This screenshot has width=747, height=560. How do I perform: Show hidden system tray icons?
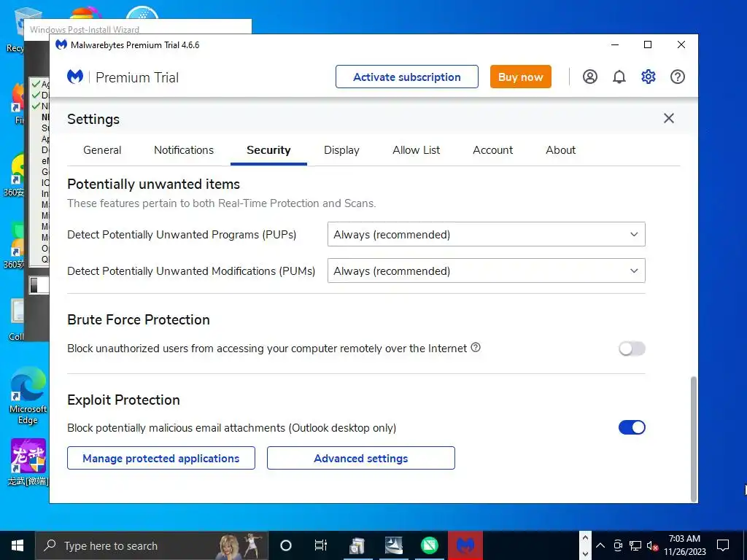(x=600, y=545)
